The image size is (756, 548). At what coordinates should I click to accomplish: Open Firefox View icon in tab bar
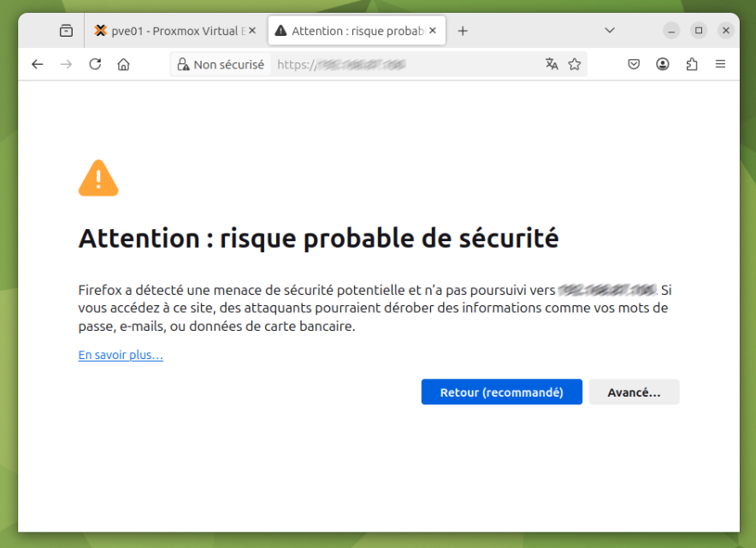pos(66,31)
